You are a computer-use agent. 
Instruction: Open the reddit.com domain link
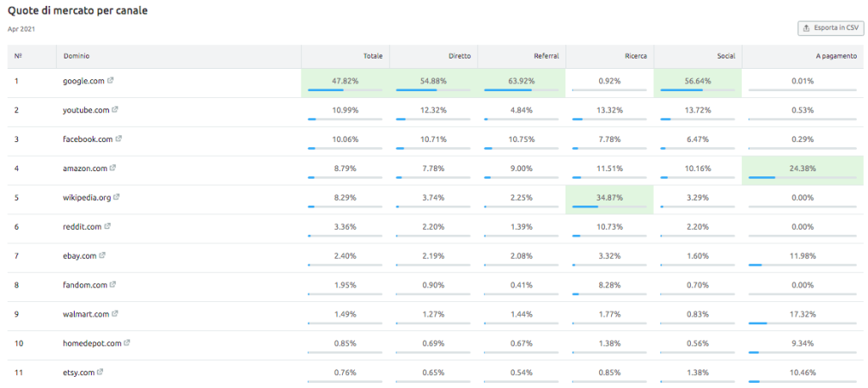[x=82, y=227]
